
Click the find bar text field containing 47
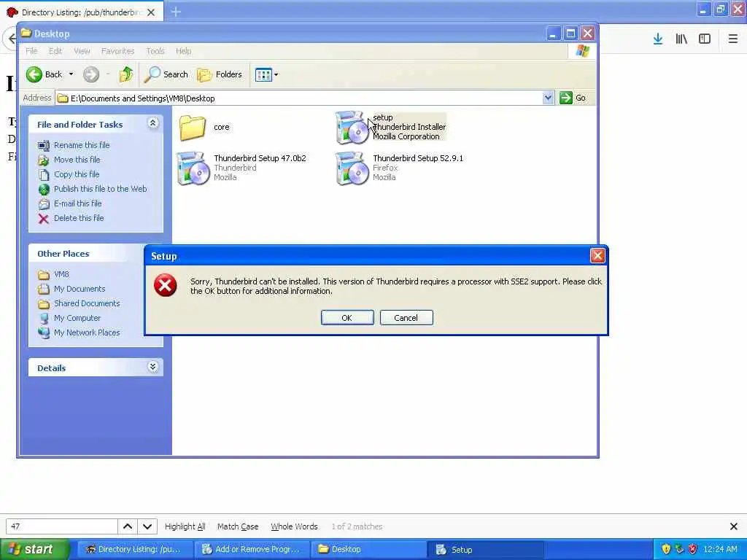pos(61,526)
